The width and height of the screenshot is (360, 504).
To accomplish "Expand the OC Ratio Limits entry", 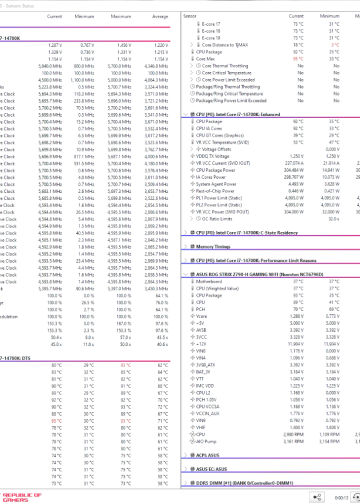I will [192, 219].
